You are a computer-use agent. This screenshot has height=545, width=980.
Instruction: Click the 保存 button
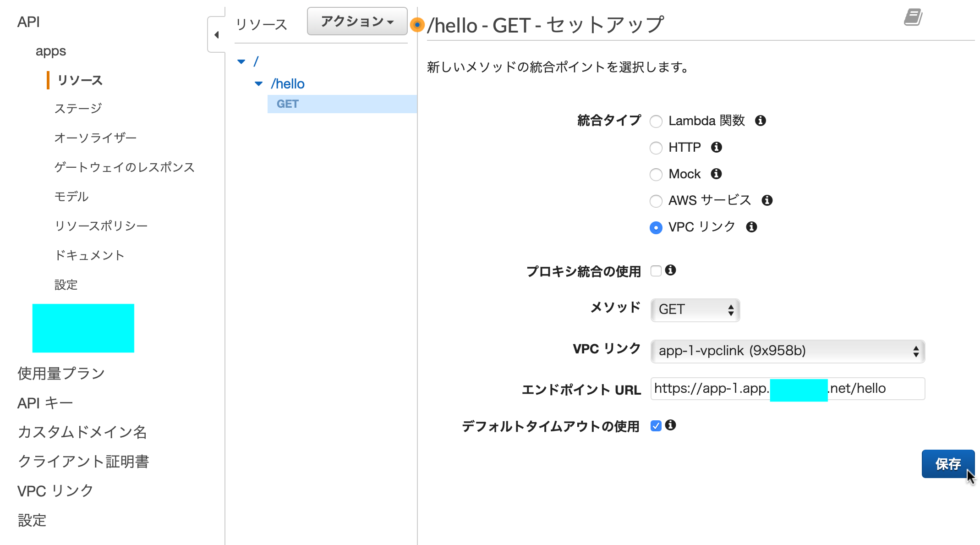click(x=948, y=464)
